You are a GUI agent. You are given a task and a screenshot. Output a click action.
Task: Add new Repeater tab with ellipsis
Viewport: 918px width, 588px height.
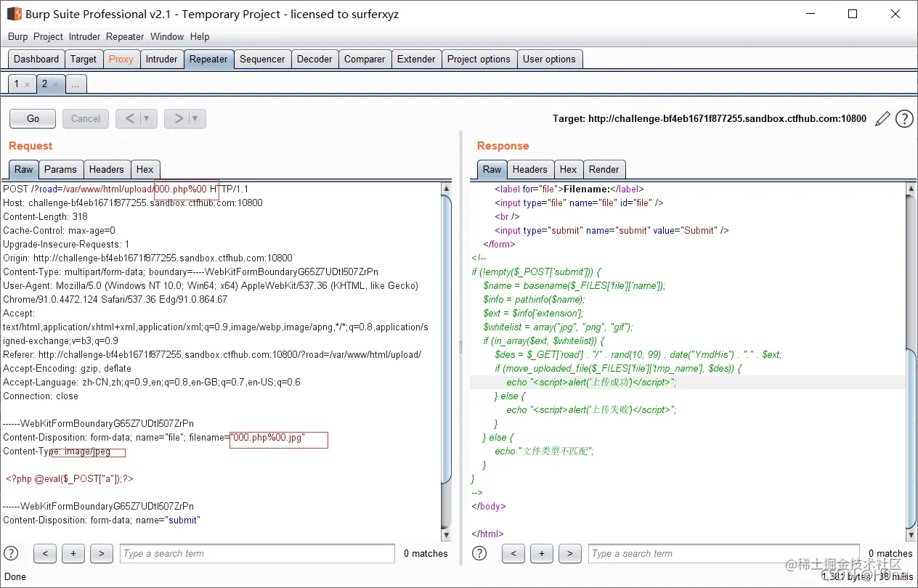coord(76,84)
